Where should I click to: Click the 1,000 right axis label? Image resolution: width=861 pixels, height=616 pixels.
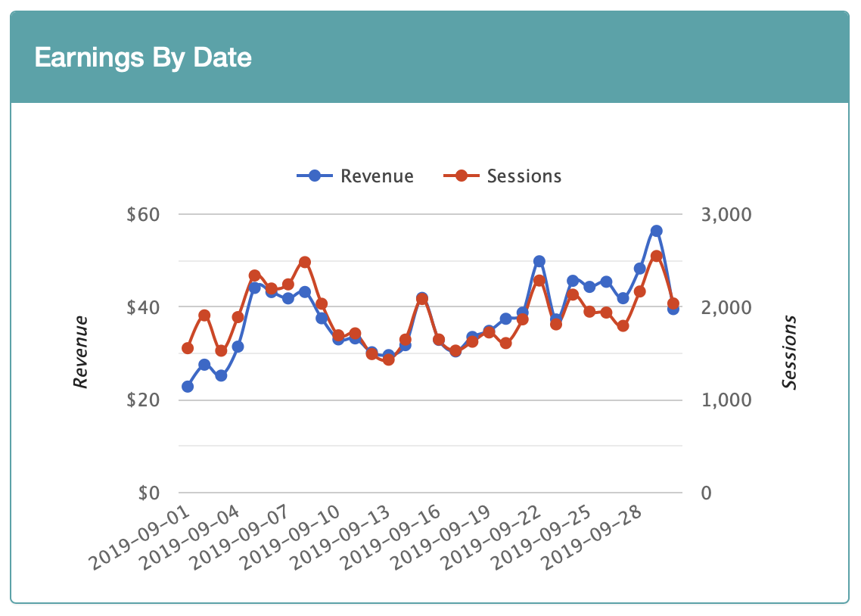pos(726,400)
